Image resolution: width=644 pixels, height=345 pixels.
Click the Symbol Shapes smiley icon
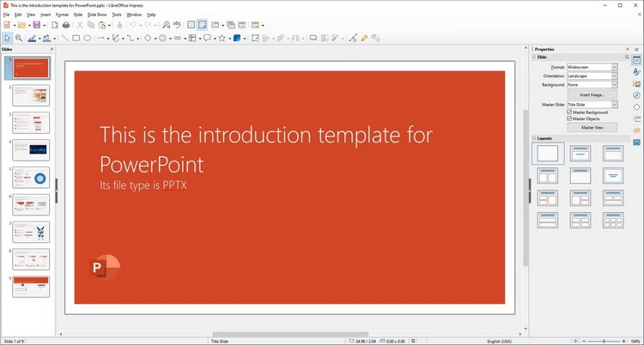click(x=162, y=39)
